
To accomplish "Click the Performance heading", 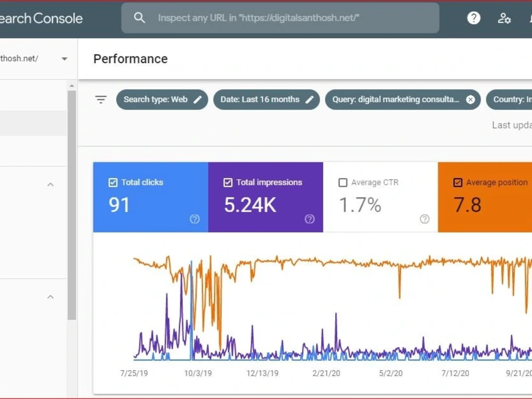I will (x=131, y=59).
